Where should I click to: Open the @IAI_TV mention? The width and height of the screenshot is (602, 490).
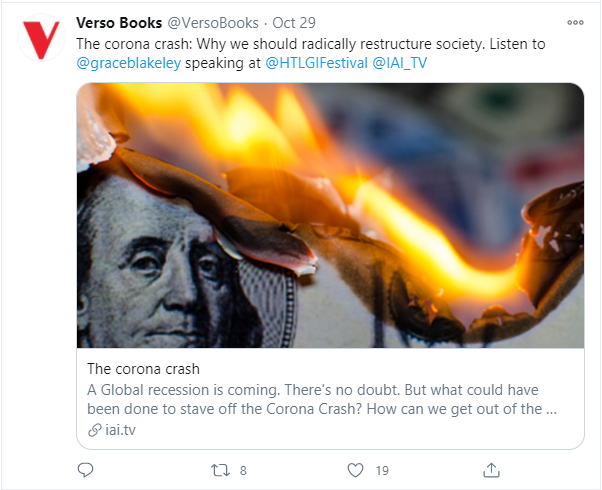[399, 63]
